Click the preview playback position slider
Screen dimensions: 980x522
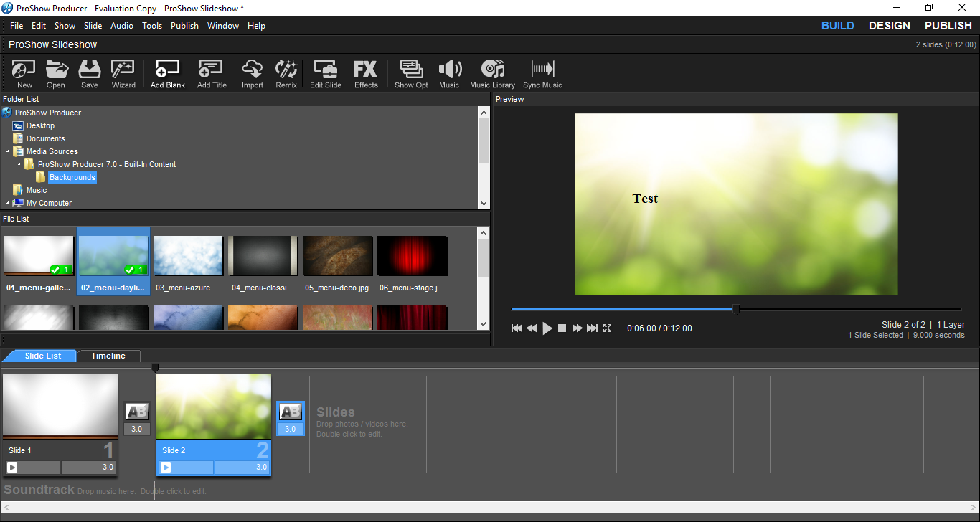736,310
